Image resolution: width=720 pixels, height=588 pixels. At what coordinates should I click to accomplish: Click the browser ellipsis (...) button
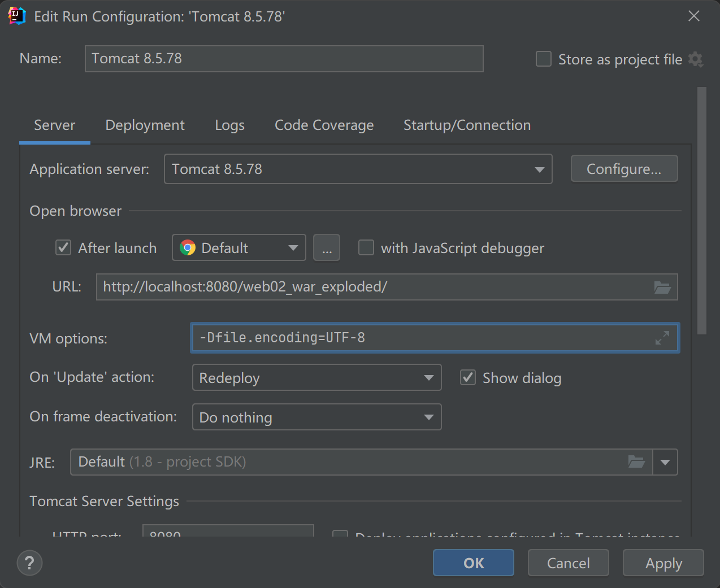click(327, 247)
